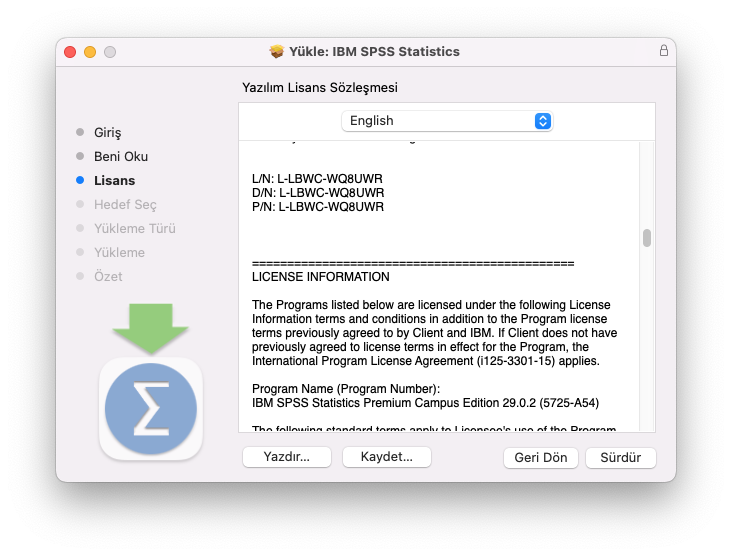732x556 pixels.
Task: Click the Kaydet... button
Action: (x=387, y=457)
